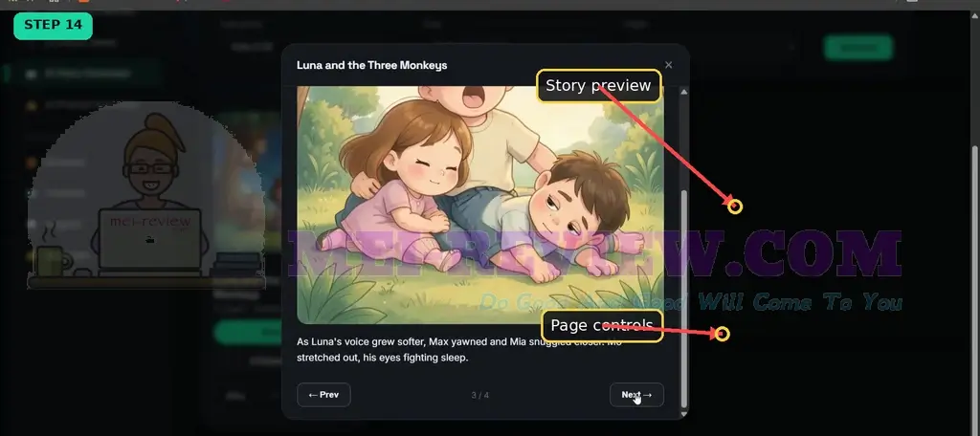This screenshot has width=980, height=436.
Task: Go to the next story page
Action: [636, 395]
